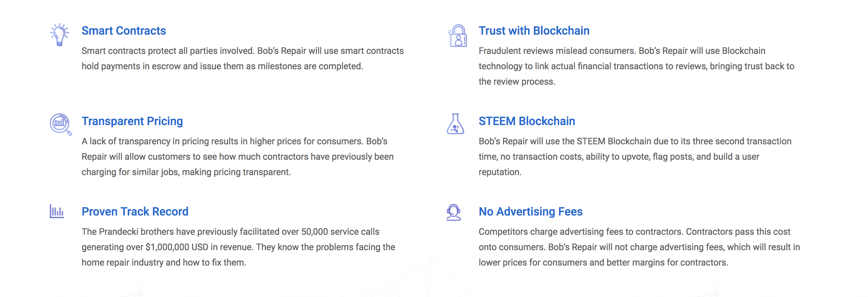Click the lack of transparency pricing paragraph
Viewport: 868px width, 297px height.
(237, 157)
